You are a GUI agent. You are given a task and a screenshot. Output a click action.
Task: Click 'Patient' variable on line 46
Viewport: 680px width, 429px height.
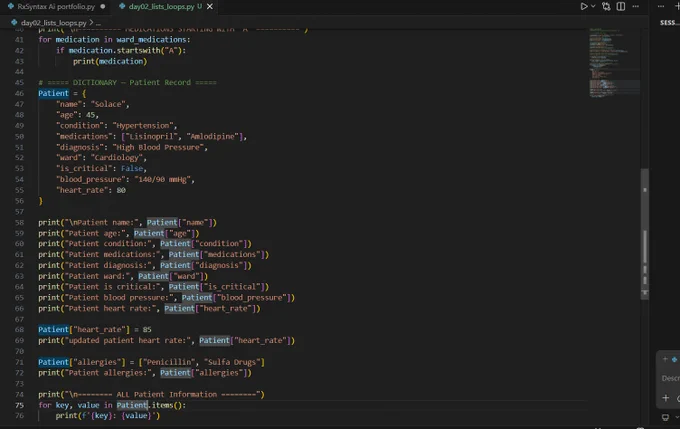(53, 93)
